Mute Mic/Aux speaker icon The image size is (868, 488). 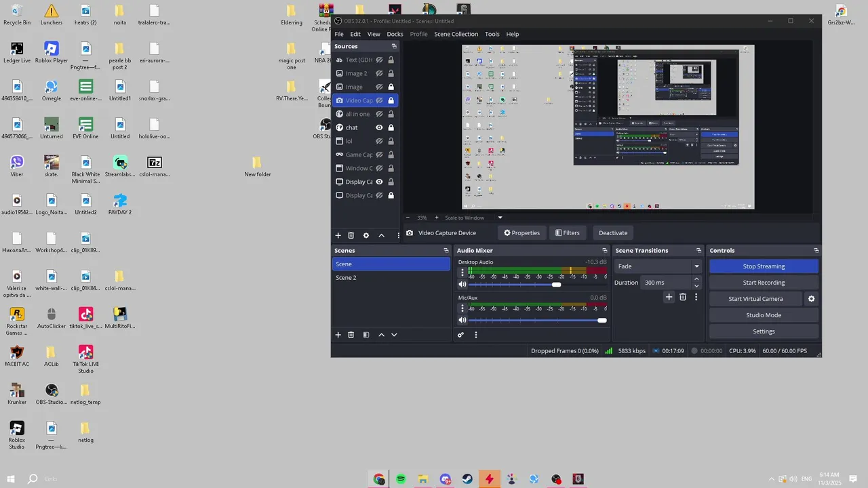(462, 320)
